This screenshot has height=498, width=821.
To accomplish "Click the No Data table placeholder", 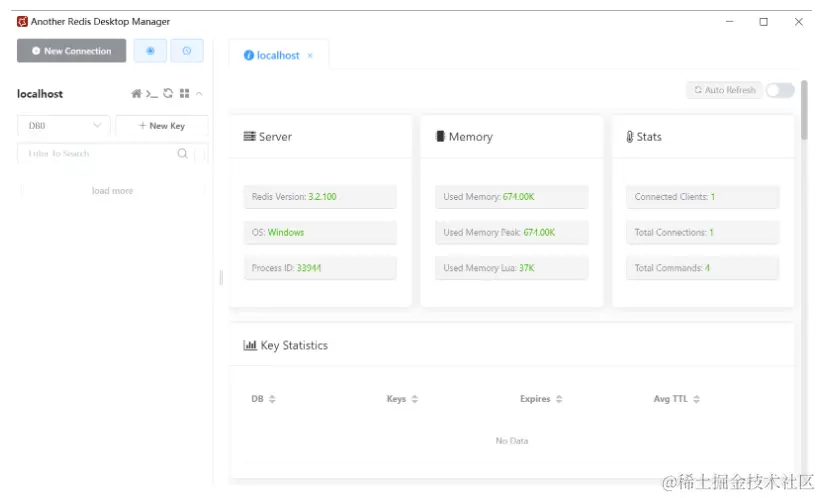I will click(x=512, y=441).
